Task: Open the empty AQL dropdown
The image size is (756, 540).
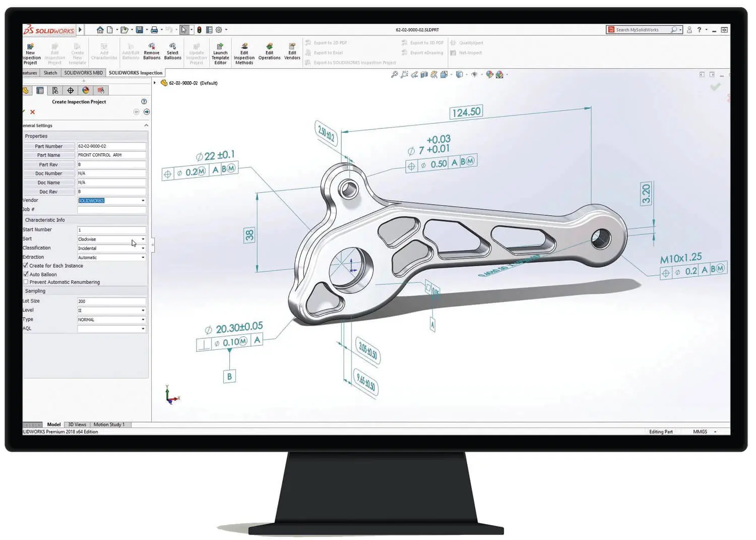Action: [112, 328]
